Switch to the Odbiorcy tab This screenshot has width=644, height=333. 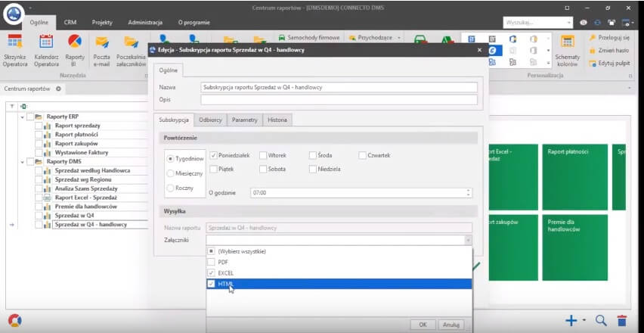pyautogui.click(x=209, y=120)
